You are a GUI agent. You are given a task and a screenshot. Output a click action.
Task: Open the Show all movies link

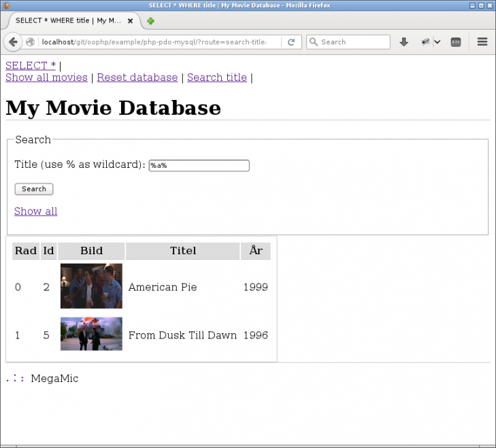[x=46, y=77]
